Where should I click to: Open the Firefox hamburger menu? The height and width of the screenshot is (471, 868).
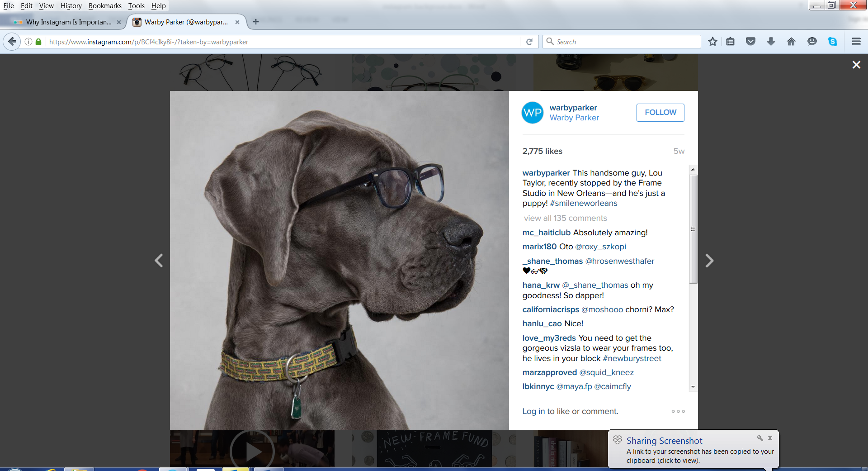(x=856, y=42)
